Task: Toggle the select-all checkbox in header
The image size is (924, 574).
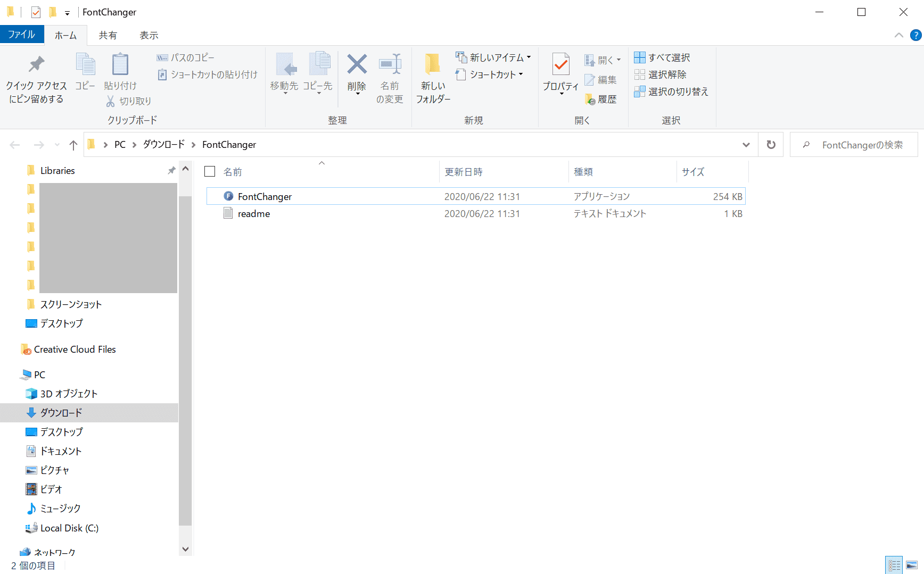Action: click(x=210, y=171)
